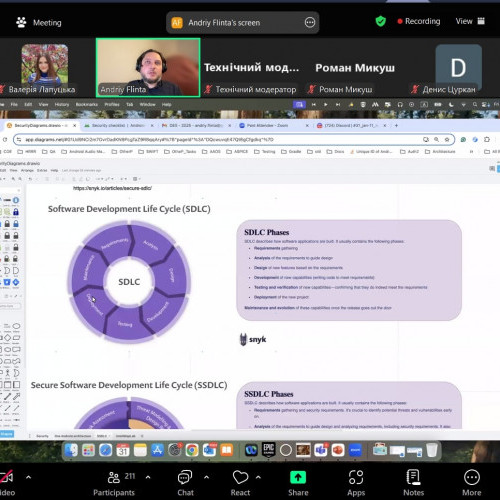
Task: Open a new browser tab with plus
Action: [396, 125]
